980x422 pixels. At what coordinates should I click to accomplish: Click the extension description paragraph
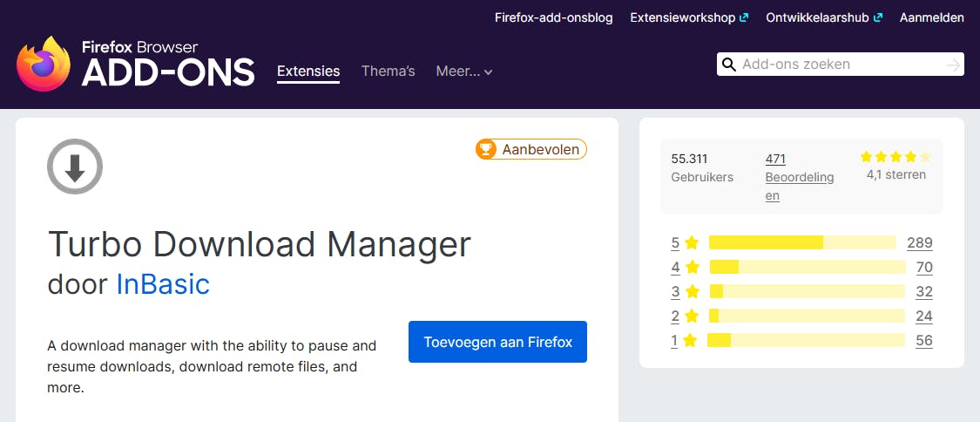click(x=212, y=366)
